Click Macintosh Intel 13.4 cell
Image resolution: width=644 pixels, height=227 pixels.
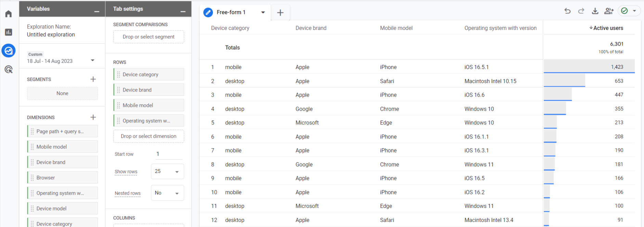489,220
